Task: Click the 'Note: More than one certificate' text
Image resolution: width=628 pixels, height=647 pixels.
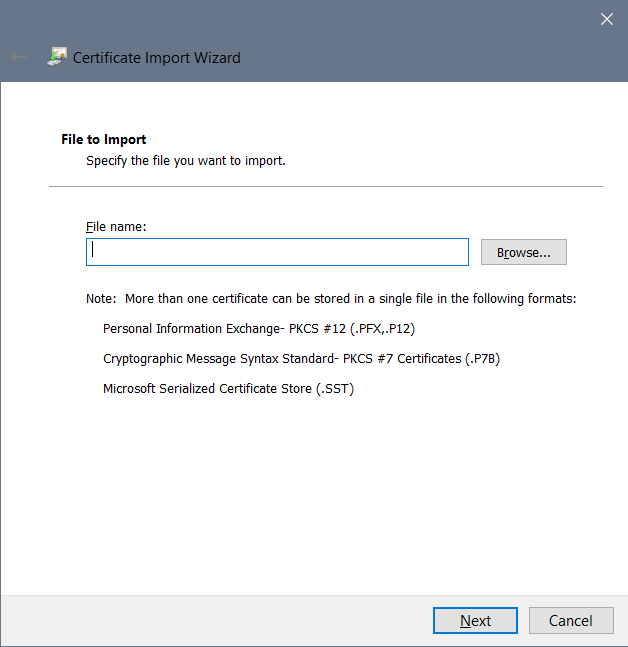Action: (x=331, y=298)
